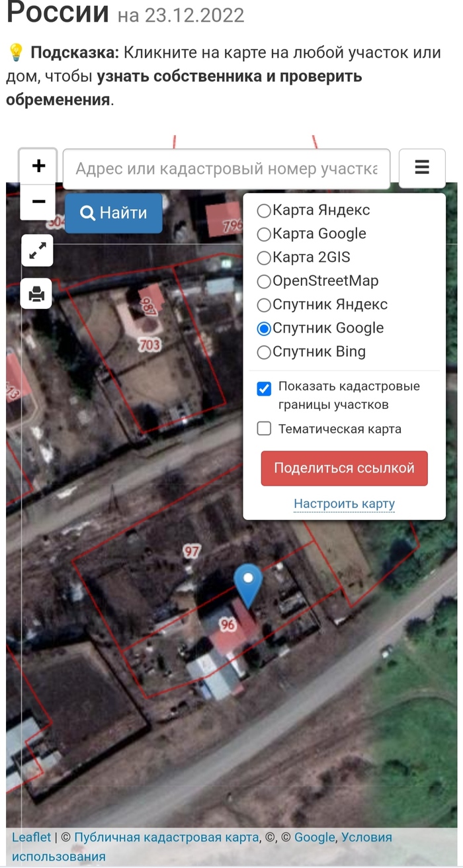Zoom out with the minus button

38,201
